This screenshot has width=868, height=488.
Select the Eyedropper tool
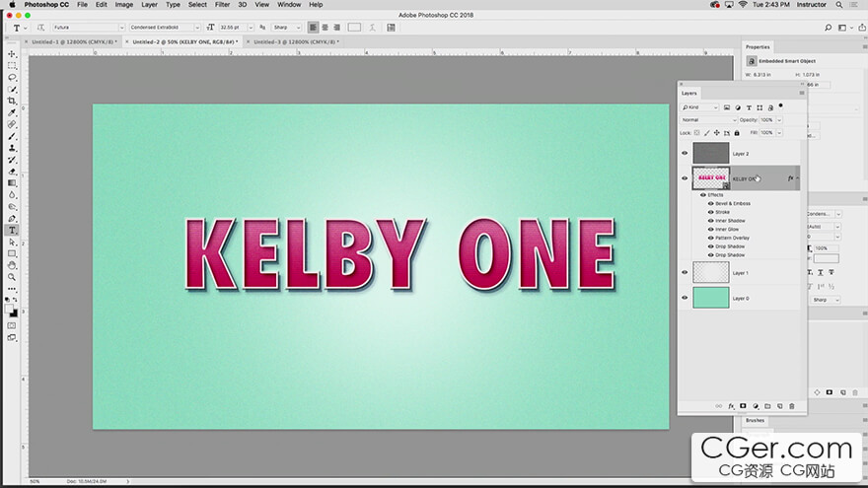pos(12,112)
